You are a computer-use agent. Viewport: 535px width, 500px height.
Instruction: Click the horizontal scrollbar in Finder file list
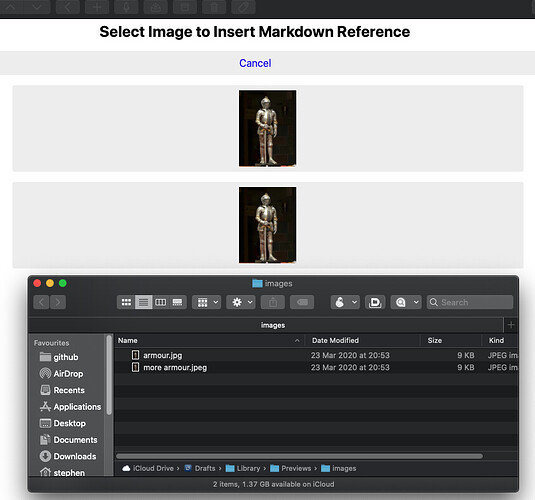299,456
